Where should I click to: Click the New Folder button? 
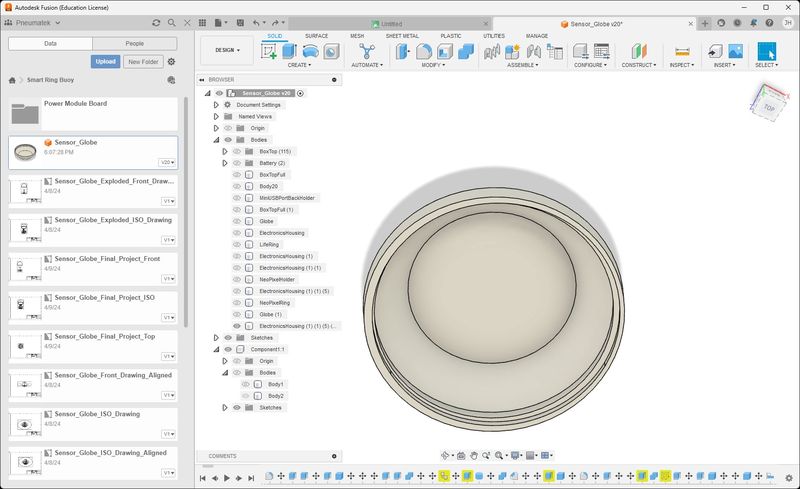click(143, 62)
